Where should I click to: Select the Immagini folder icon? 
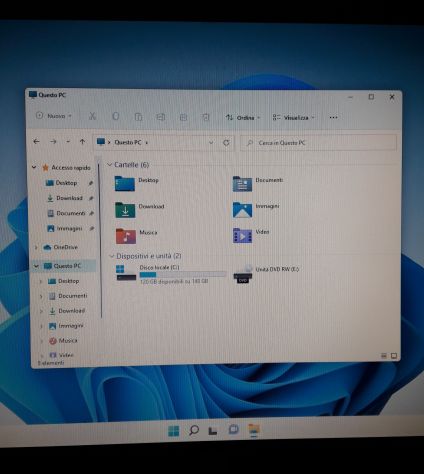(242, 210)
